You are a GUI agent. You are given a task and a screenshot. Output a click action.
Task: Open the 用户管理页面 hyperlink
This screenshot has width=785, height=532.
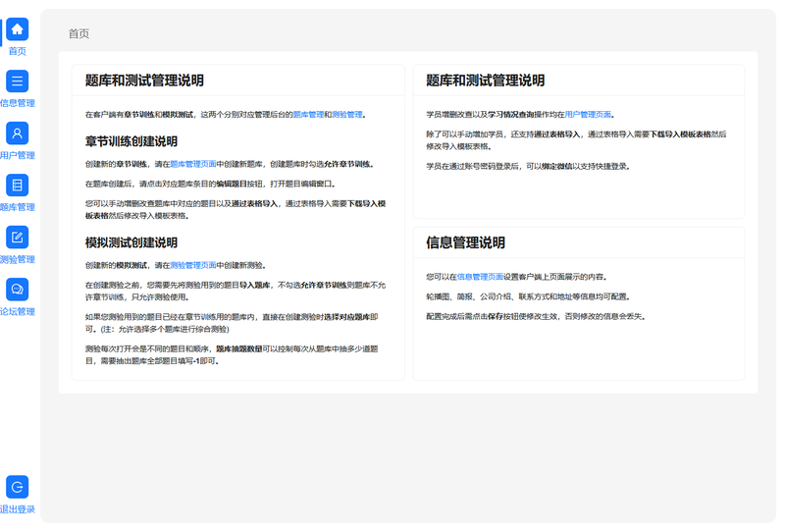coord(589,115)
